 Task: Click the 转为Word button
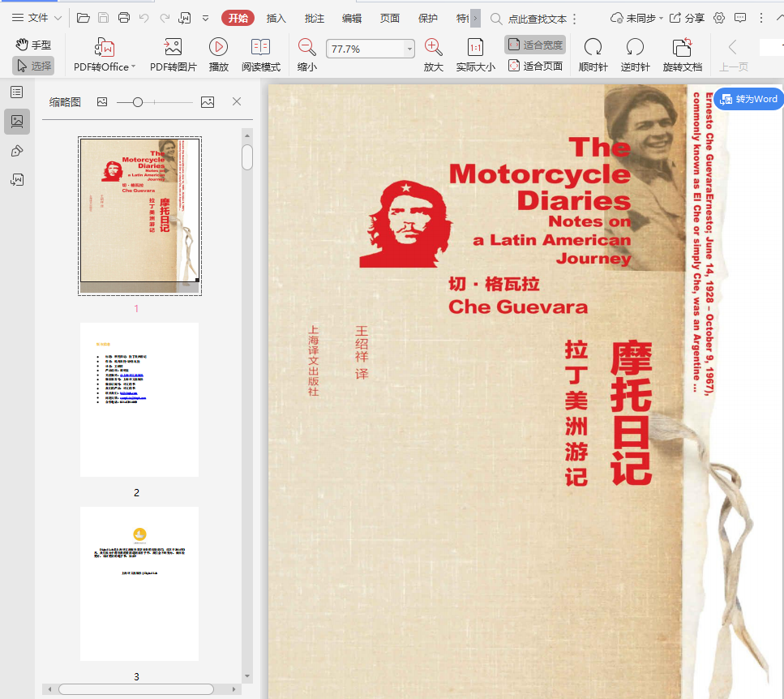pos(748,99)
